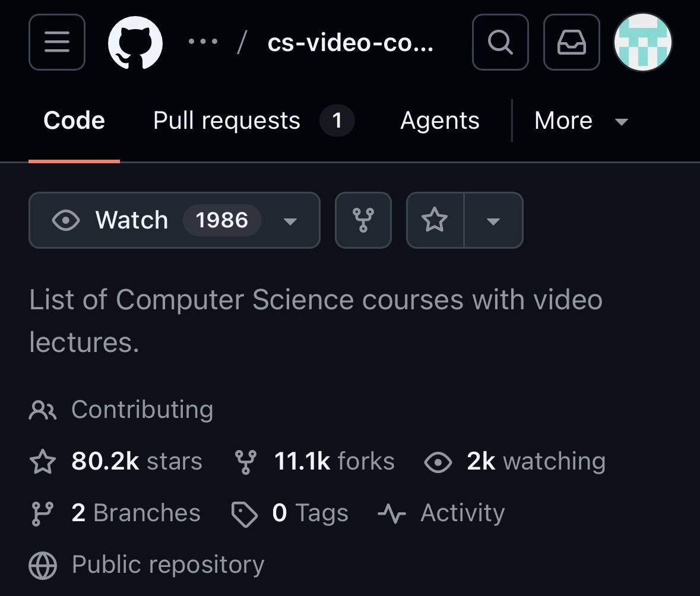Open the notifications inbox icon
700x596 pixels.
[571, 43]
